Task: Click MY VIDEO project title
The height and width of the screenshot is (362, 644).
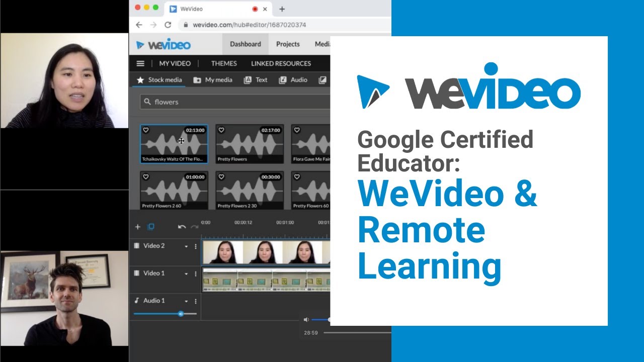Action: coord(175,63)
